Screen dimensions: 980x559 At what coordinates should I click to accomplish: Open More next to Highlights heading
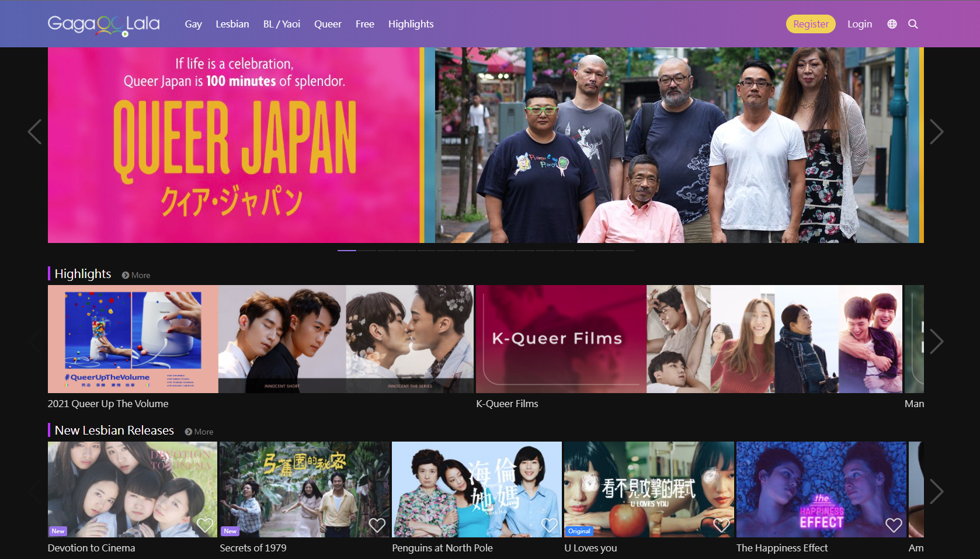pos(136,275)
